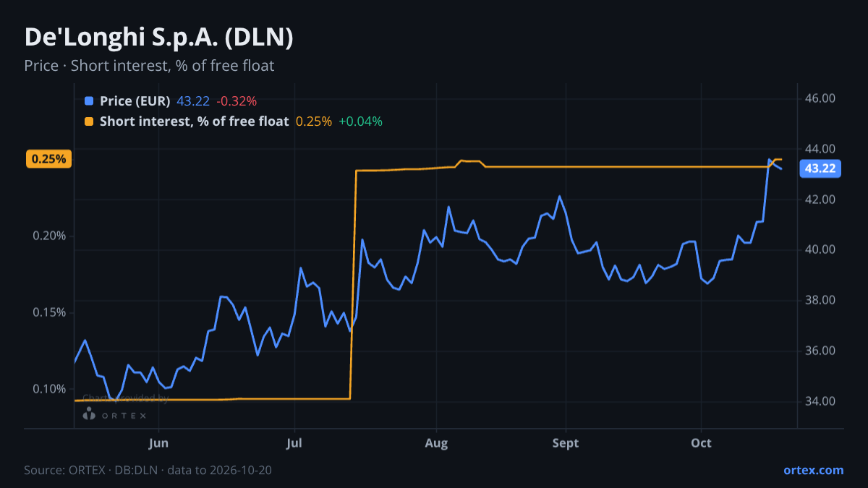Click the blue Price legend color square
Image resolution: width=868 pixels, height=488 pixels.
[89, 101]
